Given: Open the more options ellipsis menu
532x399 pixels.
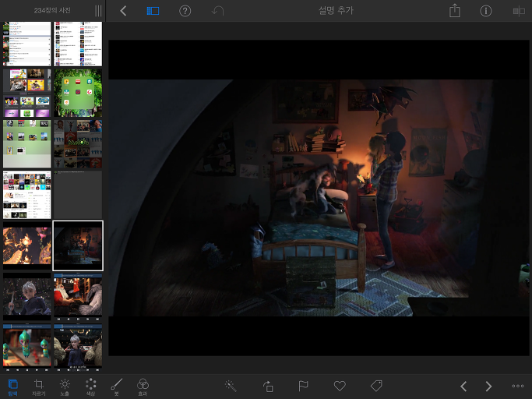Looking at the screenshot, I should tap(518, 386).
